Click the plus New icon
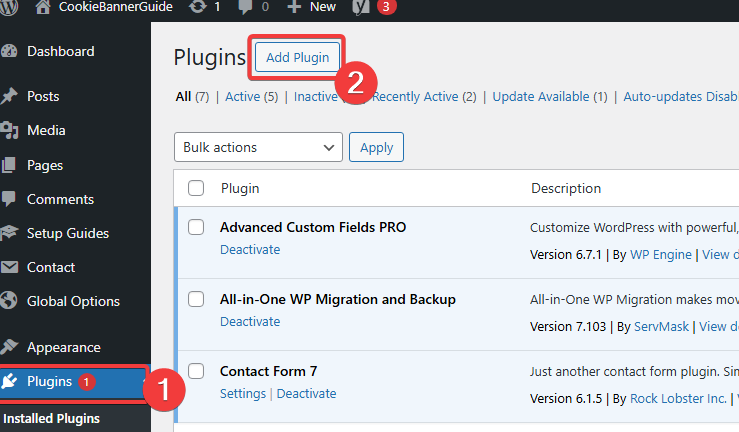The image size is (739, 432). click(x=294, y=7)
